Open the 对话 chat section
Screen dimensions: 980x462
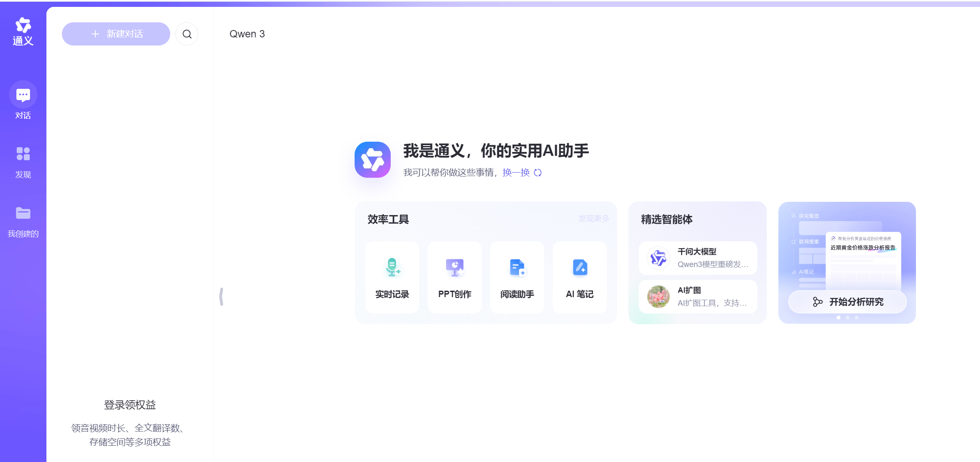point(23,100)
